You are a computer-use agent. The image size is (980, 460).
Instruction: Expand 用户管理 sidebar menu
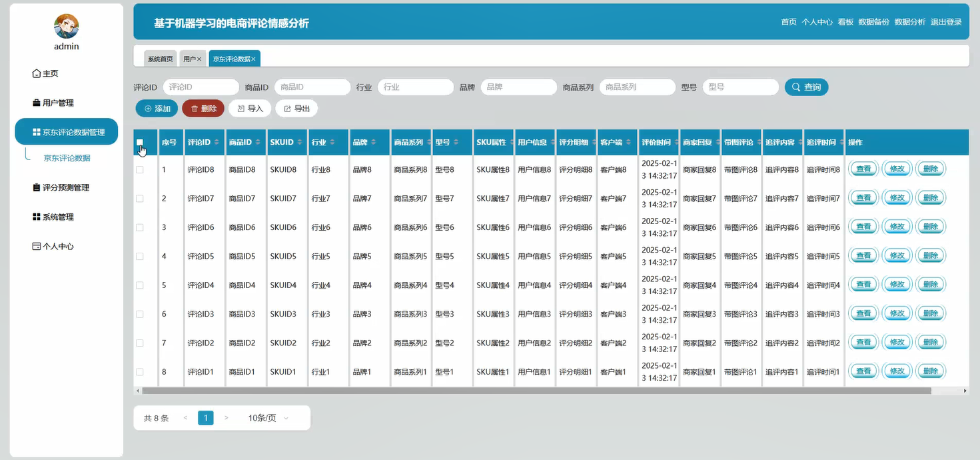(53, 103)
